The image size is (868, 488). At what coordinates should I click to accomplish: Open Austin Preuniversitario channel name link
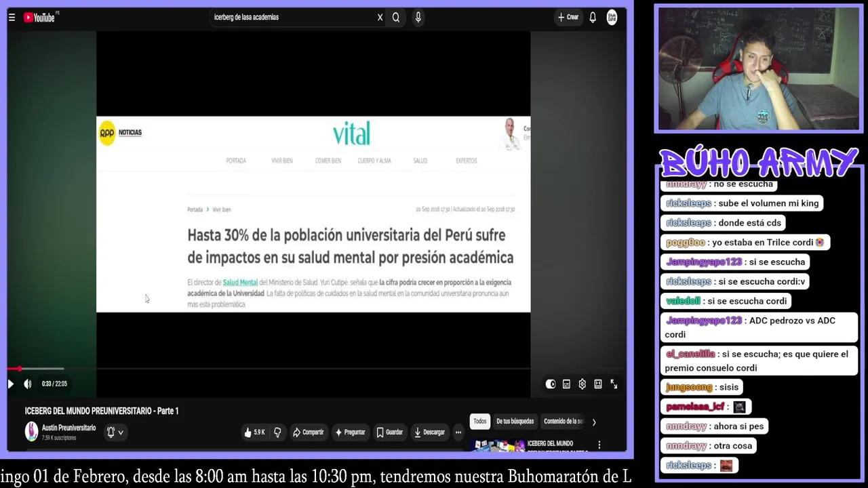pos(68,428)
